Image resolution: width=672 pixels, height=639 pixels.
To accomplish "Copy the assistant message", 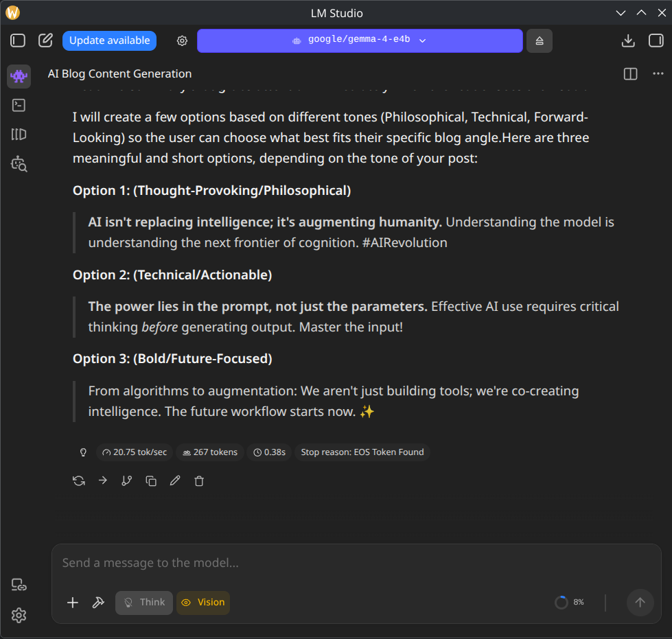I will (x=151, y=481).
